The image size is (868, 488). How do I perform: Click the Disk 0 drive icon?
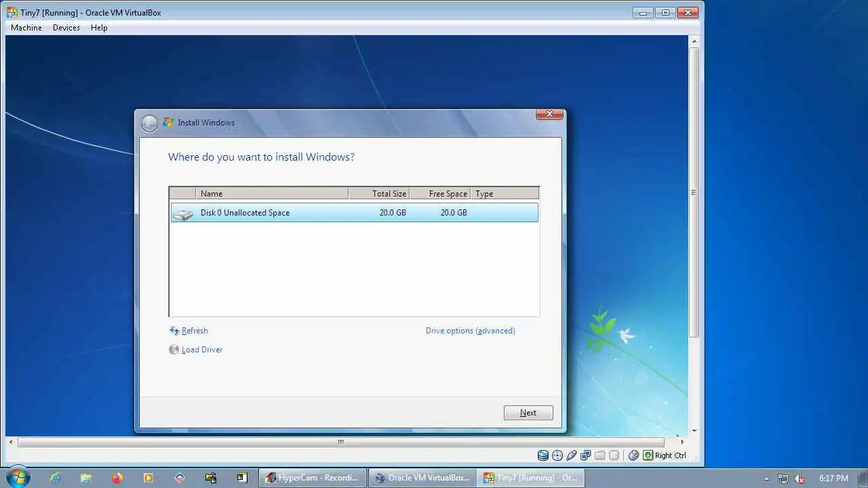(x=182, y=213)
